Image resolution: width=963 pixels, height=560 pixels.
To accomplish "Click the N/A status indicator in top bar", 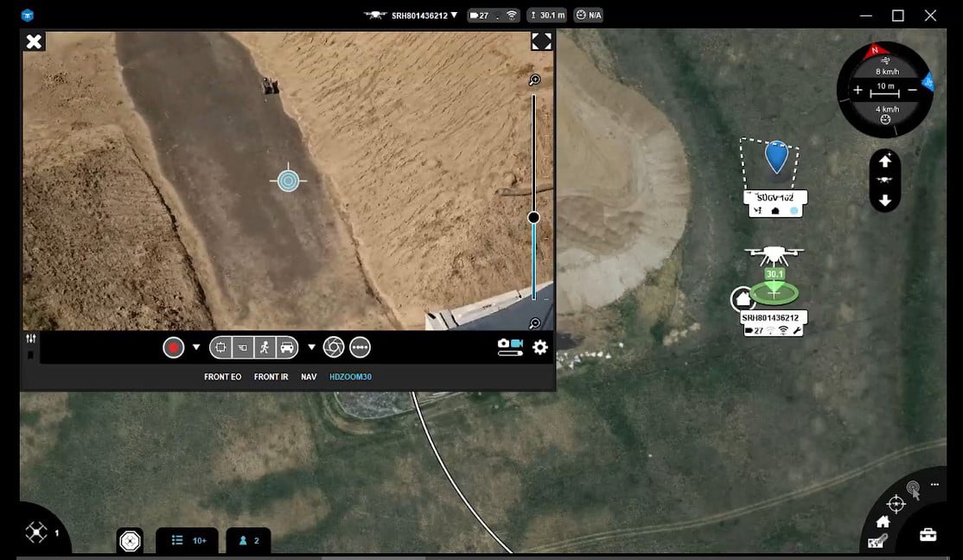I will coord(589,16).
